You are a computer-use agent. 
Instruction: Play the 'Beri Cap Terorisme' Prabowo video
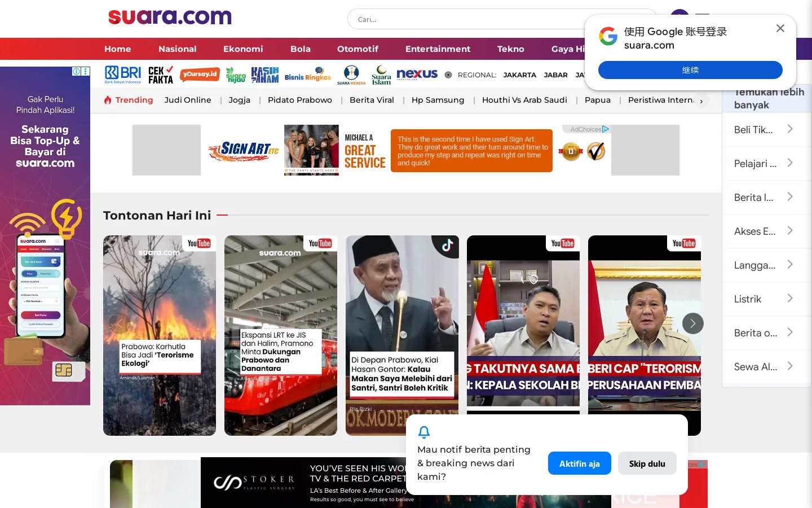tap(645, 335)
